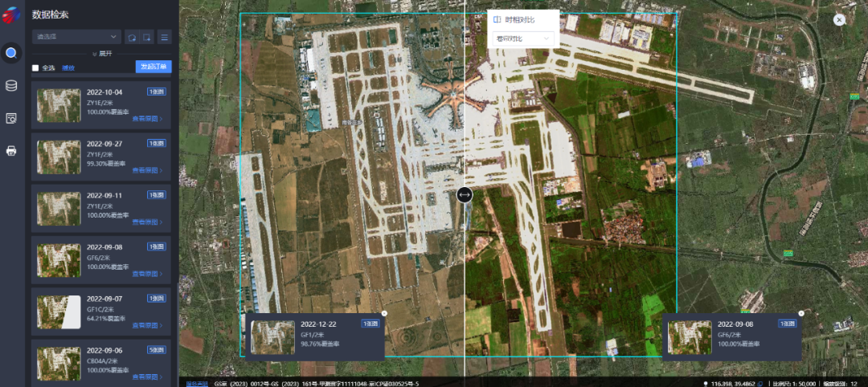Close the 2022-12-22 left image card
The height and width of the screenshot is (387, 868).
(x=385, y=313)
